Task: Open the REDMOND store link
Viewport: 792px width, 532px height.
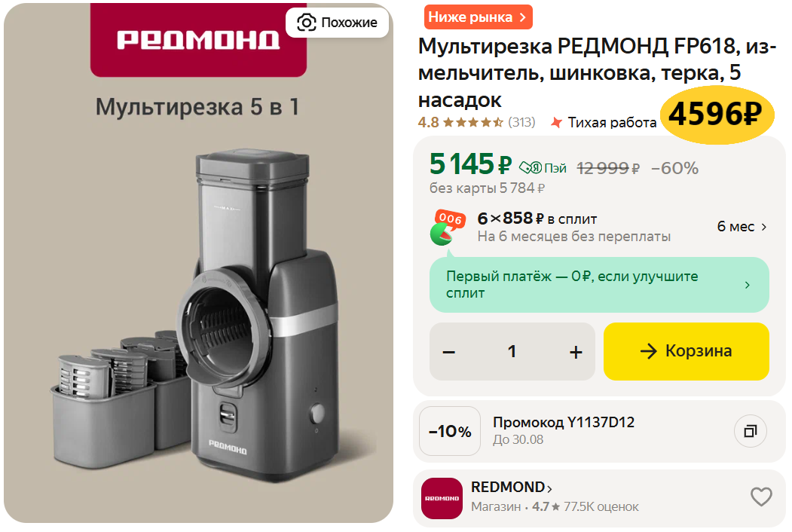Action: pos(512,487)
